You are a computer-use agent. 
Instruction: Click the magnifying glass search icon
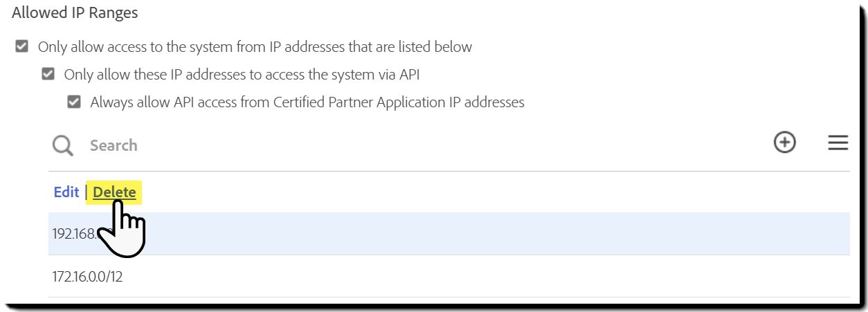pyautogui.click(x=63, y=145)
